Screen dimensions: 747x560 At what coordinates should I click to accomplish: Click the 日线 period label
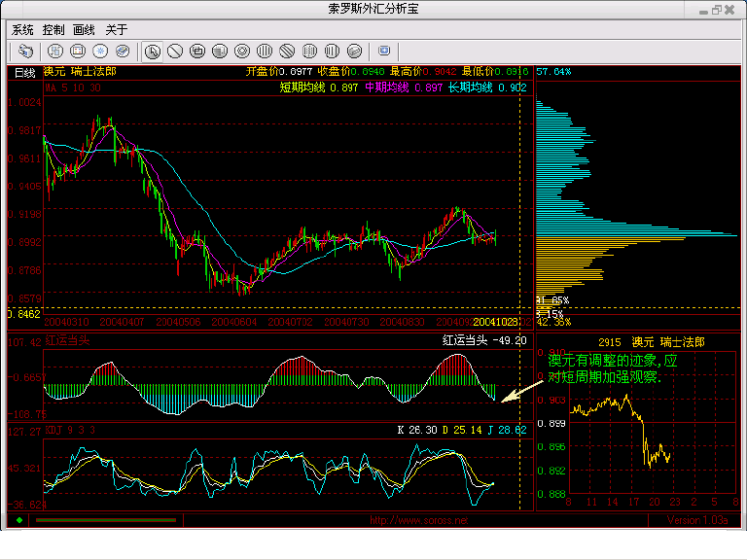[24, 72]
